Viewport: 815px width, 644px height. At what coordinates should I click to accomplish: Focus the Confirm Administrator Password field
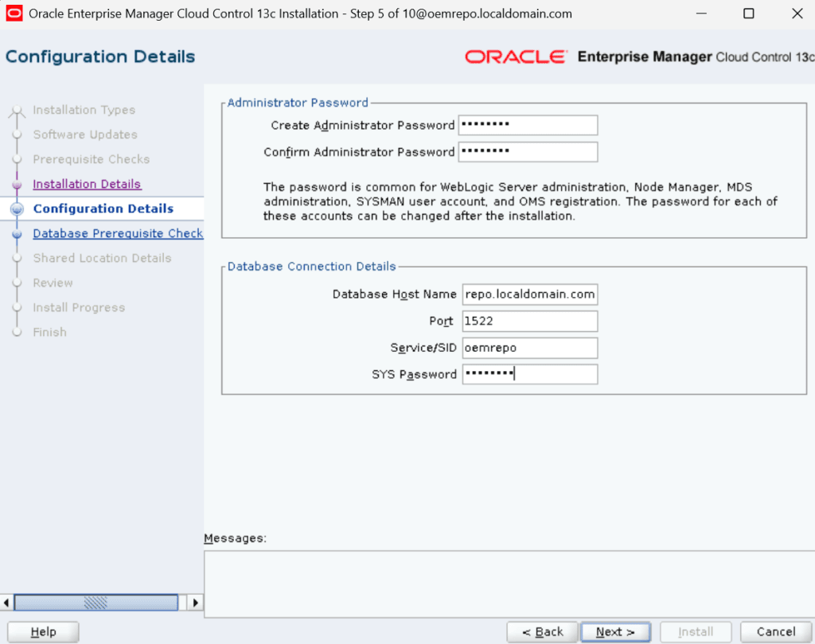528,152
